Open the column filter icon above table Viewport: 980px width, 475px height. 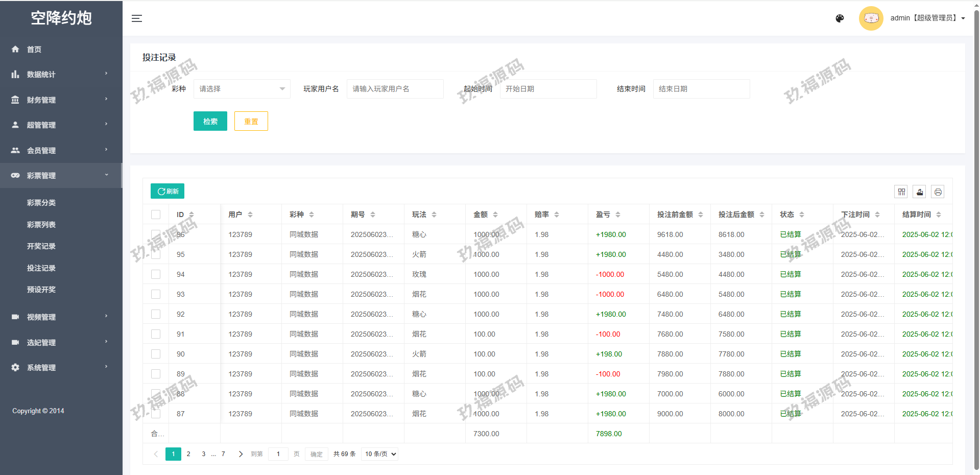click(x=901, y=192)
